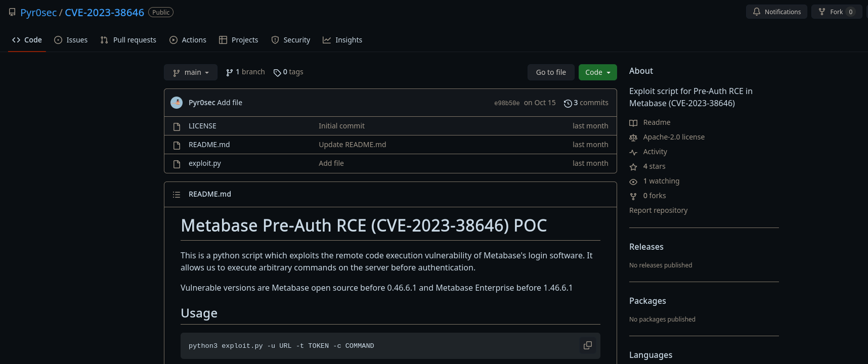Click the eye icon beside 1 watching

pos(633,181)
